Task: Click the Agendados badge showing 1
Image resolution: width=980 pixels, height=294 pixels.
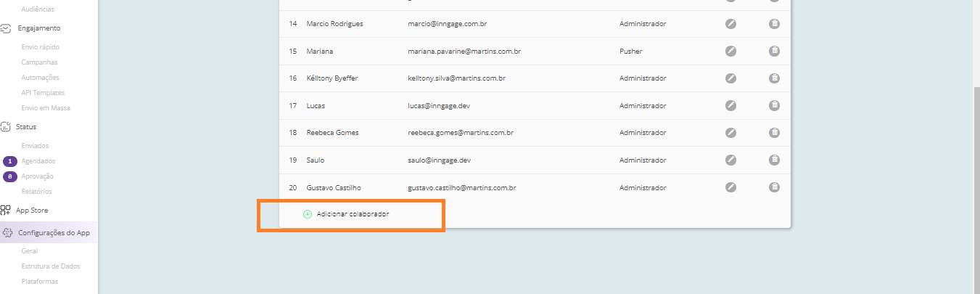Action: pos(10,161)
